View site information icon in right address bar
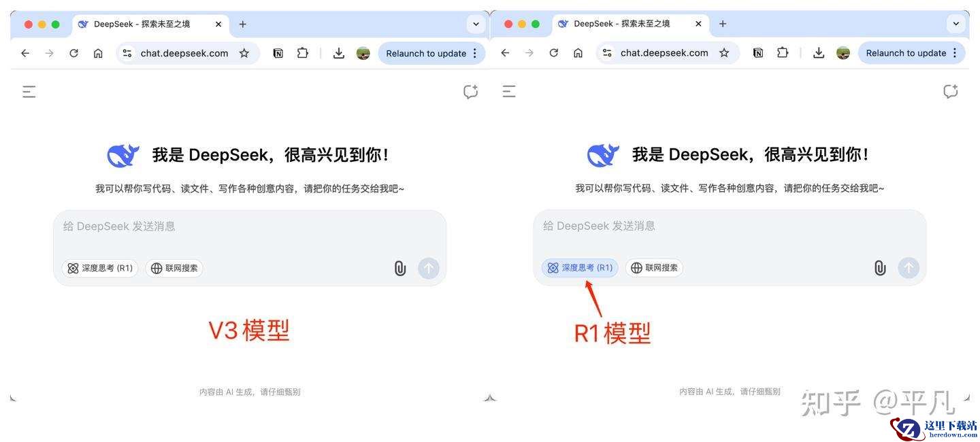 [607, 53]
